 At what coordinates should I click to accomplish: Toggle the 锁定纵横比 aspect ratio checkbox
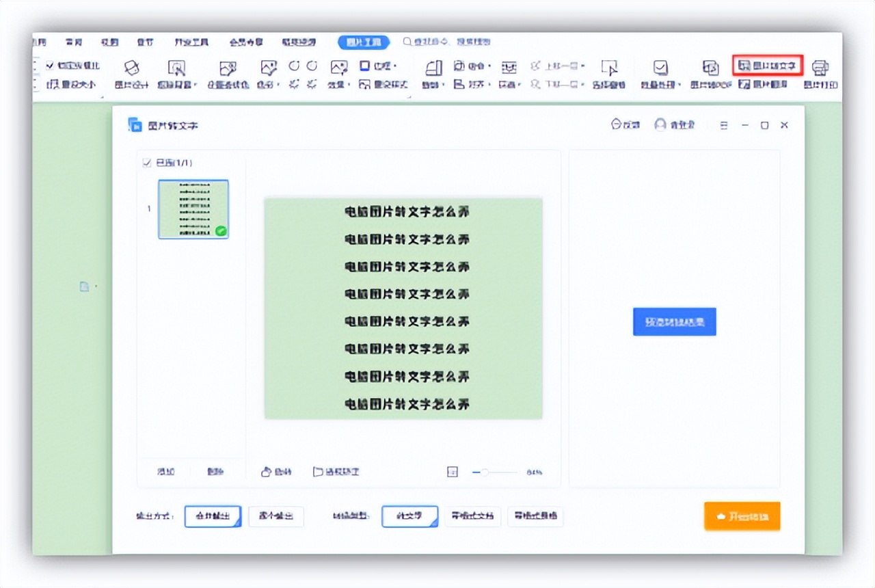[x=49, y=65]
